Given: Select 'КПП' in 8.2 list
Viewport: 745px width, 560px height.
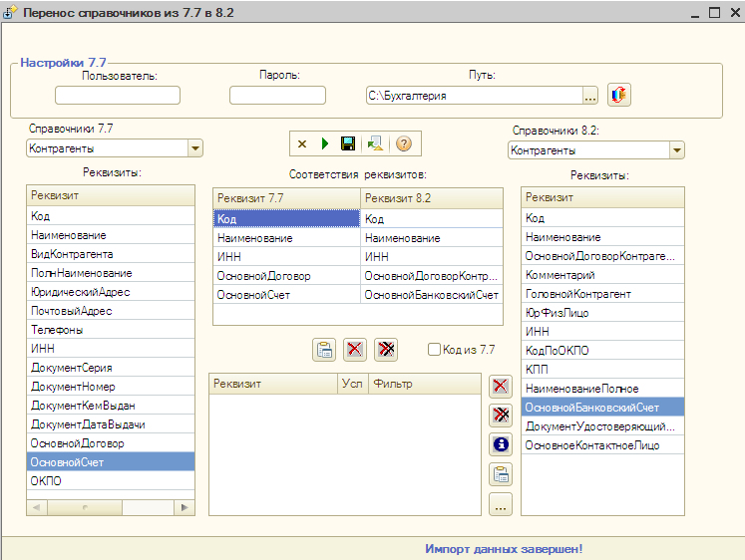Looking at the screenshot, I should pos(602,370).
